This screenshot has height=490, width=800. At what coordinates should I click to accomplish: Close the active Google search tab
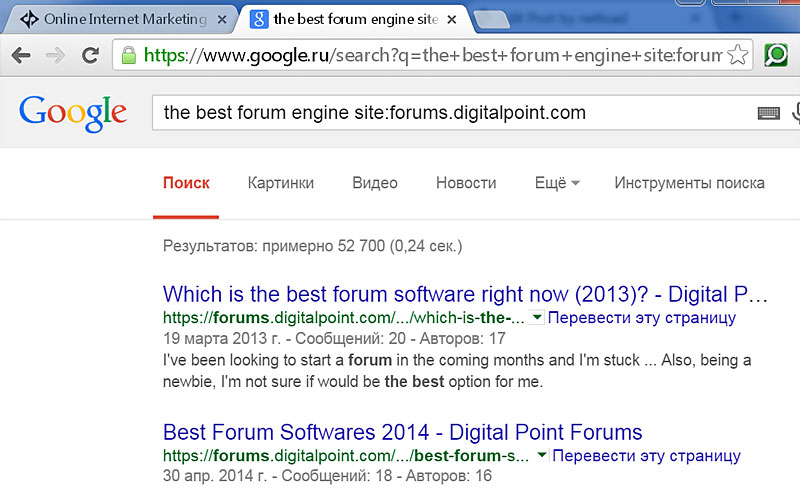(x=451, y=20)
